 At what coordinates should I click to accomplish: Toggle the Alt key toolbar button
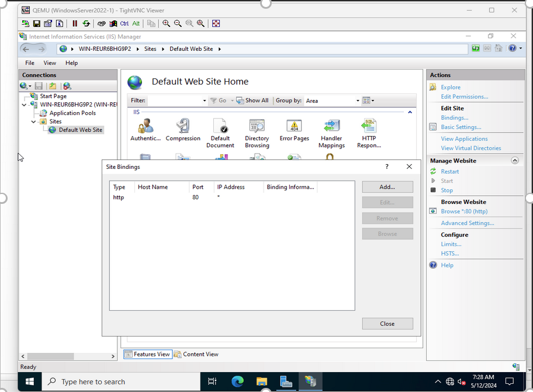[136, 23]
